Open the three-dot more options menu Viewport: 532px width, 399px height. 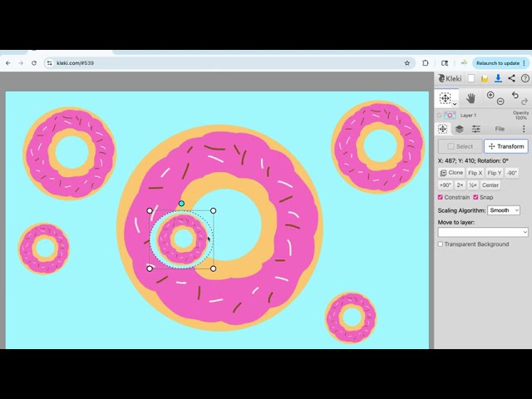[x=524, y=129]
